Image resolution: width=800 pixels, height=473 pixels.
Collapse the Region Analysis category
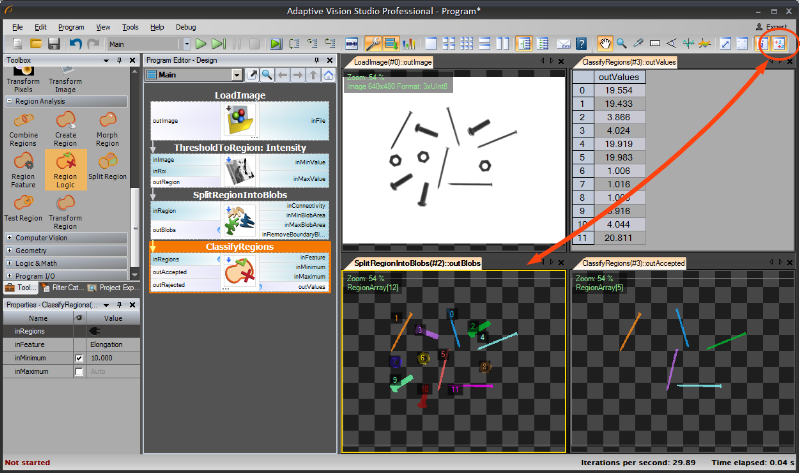pyautogui.click(x=10, y=101)
